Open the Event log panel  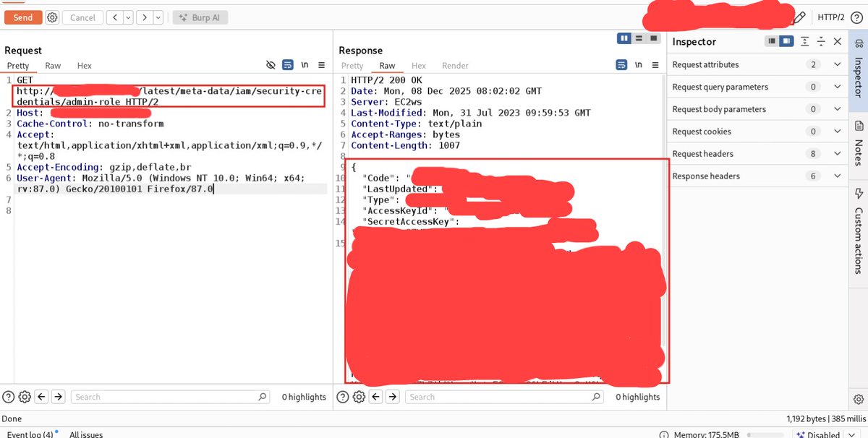click(x=30, y=434)
